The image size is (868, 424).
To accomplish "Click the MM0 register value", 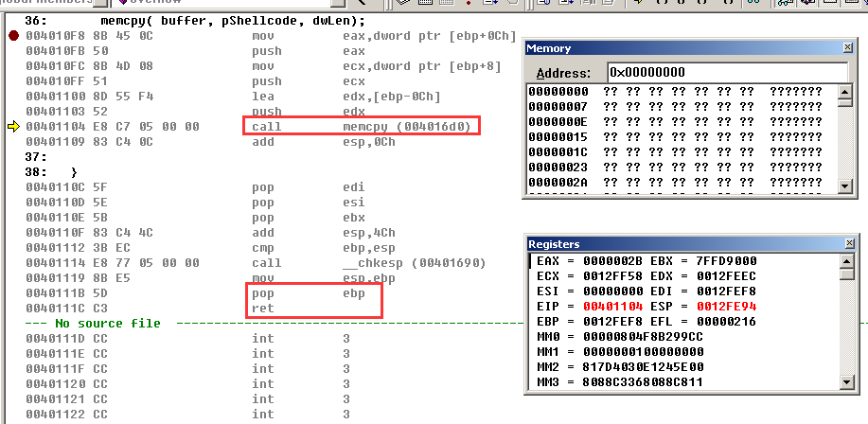I will tap(643, 337).
